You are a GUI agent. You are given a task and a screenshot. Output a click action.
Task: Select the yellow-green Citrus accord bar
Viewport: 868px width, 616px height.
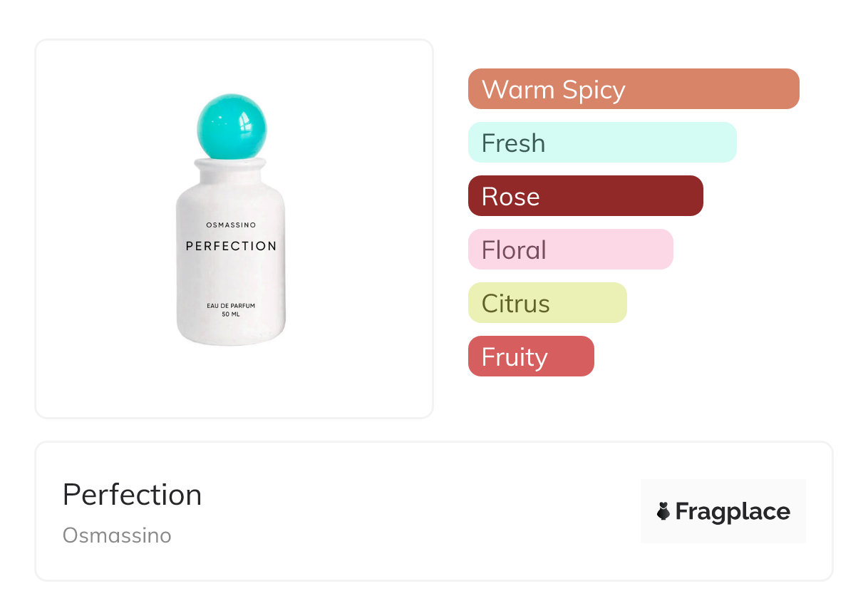coord(547,303)
